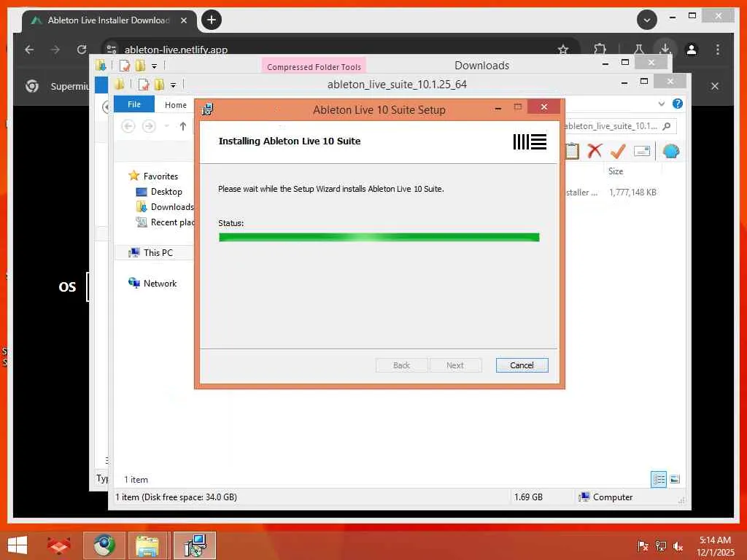Open browser three-dot menu

click(x=718, y=50)
